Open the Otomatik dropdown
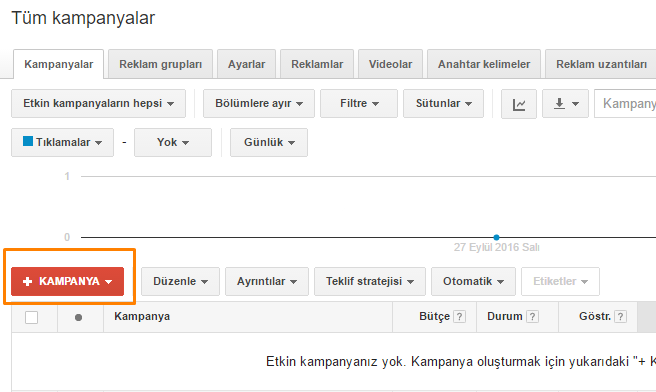 point(473,282)
